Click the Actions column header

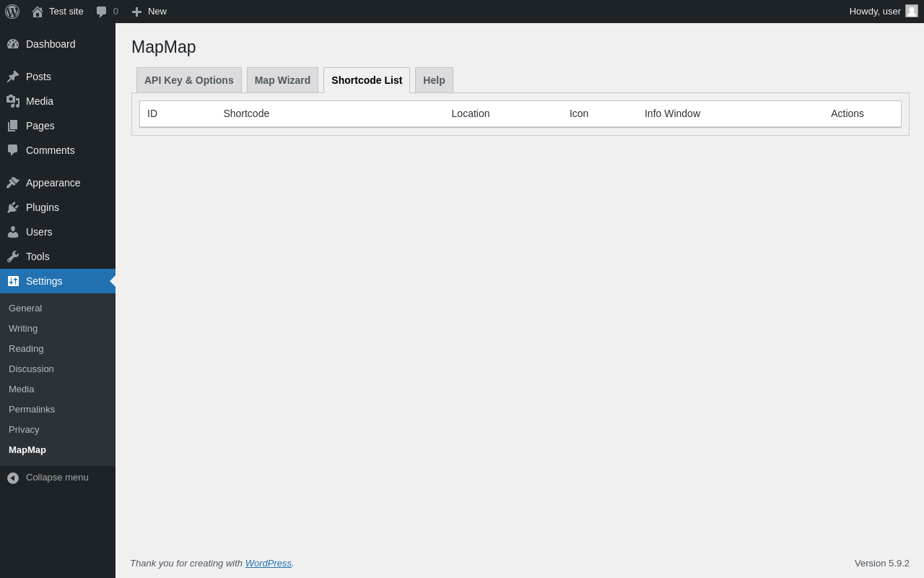[x=847, y=113]
